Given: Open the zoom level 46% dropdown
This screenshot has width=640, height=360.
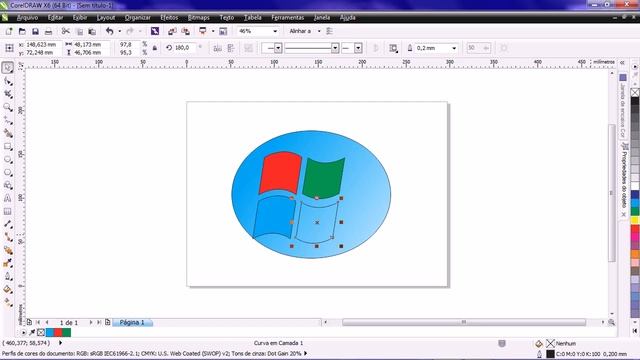Looking at the screenshot, I should (x=275, y=31).
